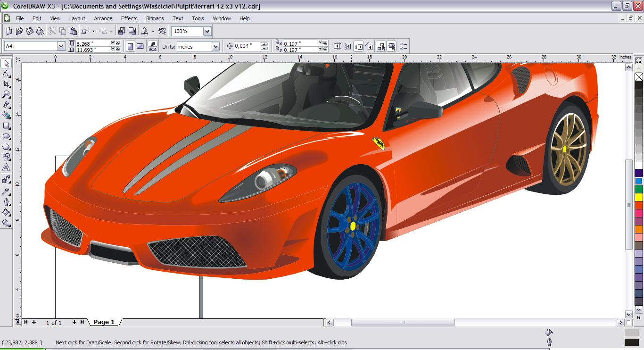Select the Pick tool

(7, 64)
